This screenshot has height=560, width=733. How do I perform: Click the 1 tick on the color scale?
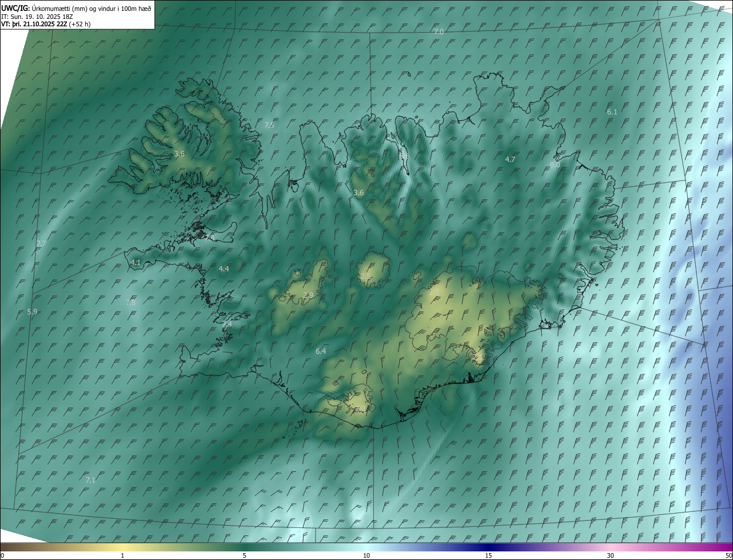pyautogui.click(x=123, y=556)
